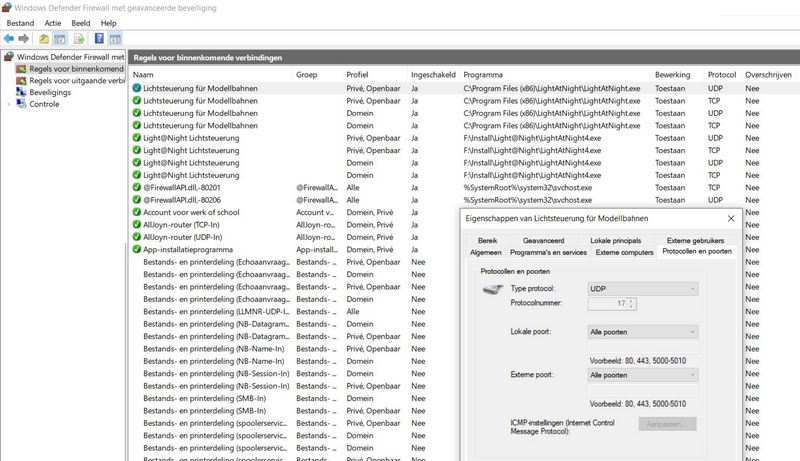Click the network adapter icon in properties dialog

(x=492, y=290)
